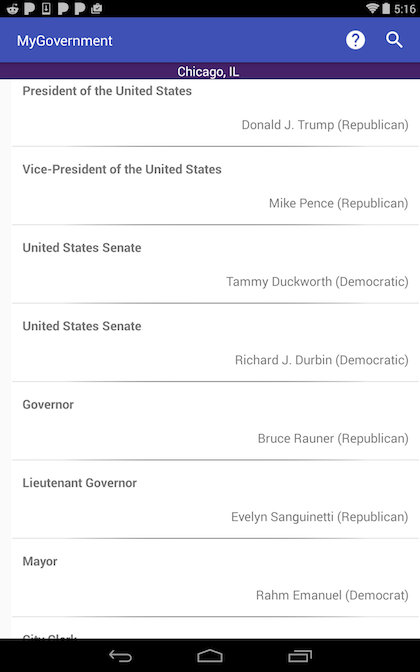
Task: Open the help question mark icon
Action: [355, 40]
